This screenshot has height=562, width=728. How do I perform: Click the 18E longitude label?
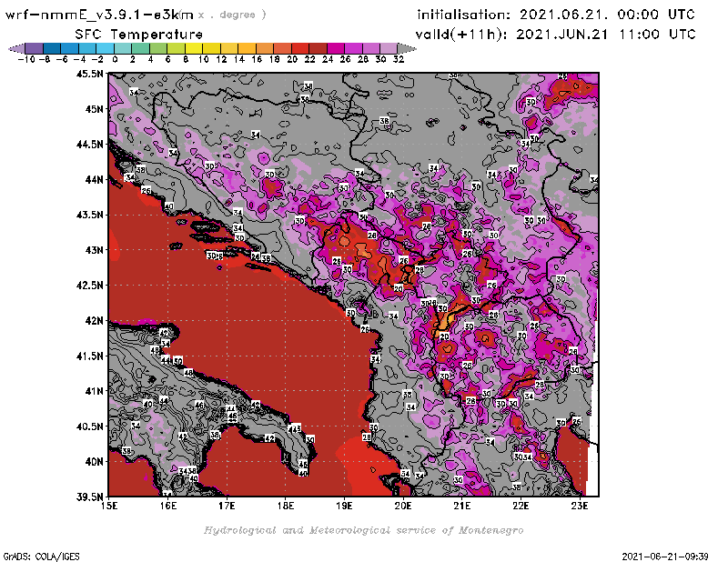[286, 506]
